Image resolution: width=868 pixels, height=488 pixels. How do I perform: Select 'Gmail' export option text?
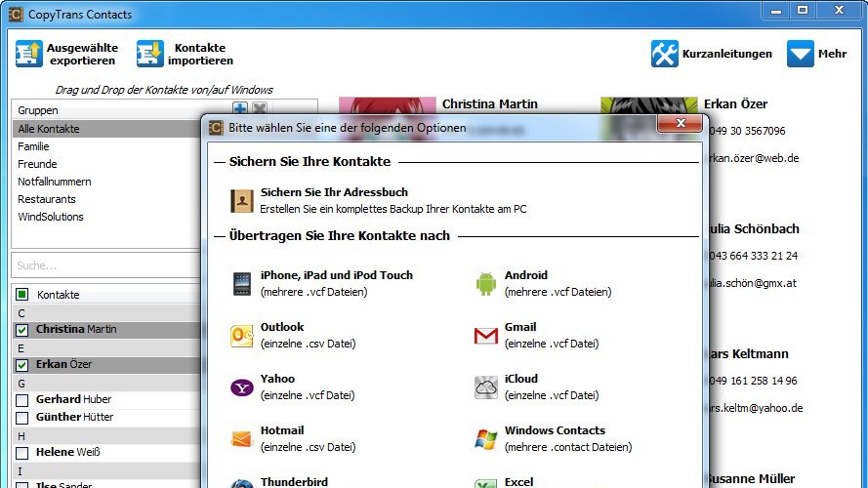tap(520, 327)
